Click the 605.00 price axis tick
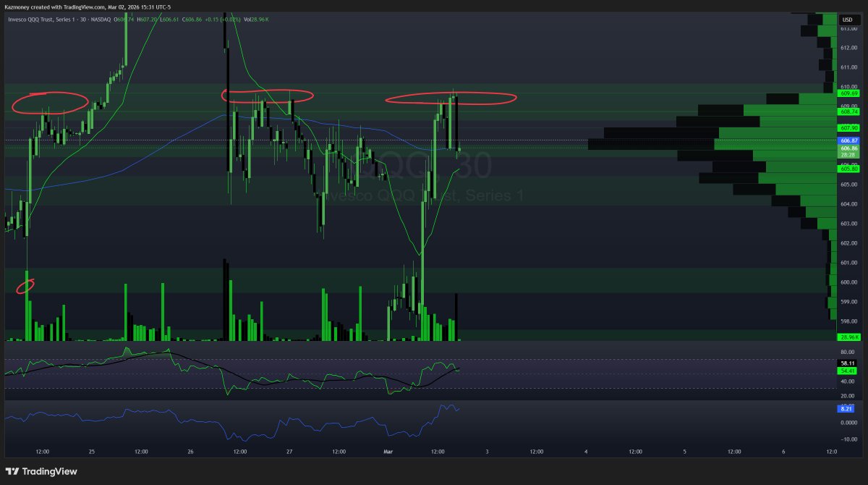The image size is (868, 485). click(x=849, y=185)
